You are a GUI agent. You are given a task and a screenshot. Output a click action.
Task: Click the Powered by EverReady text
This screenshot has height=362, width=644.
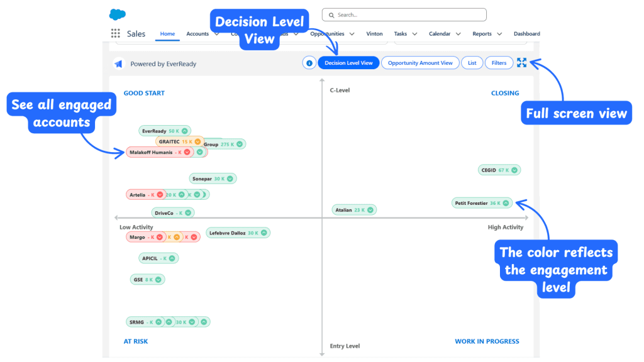(163, 63)
